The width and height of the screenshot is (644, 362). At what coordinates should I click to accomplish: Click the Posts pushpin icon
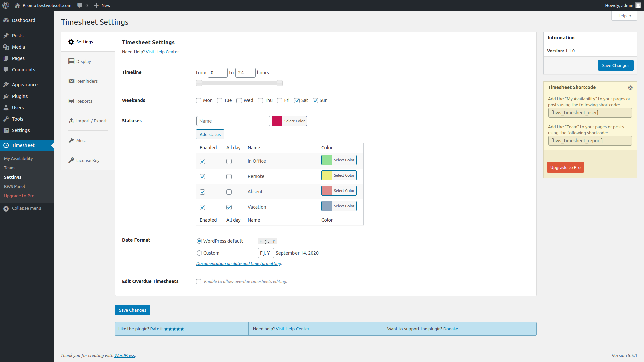point(6,36)
